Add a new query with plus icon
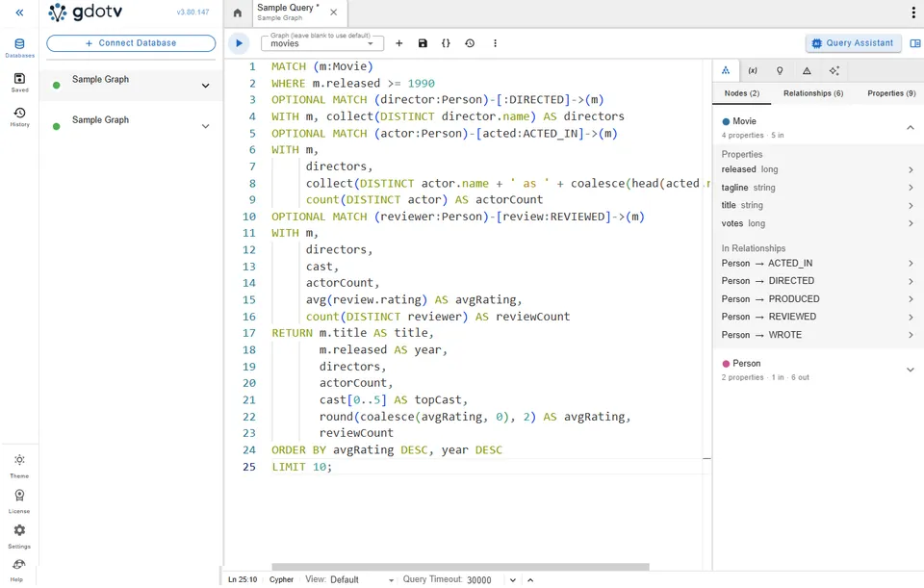 click(x=398, y=43)
